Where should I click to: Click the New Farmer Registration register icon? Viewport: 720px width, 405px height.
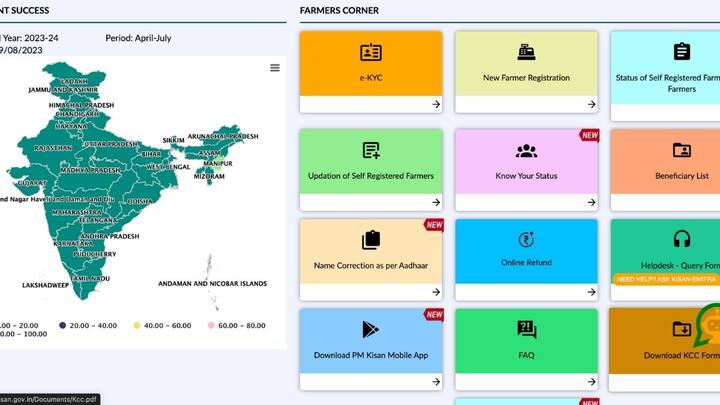coord(526,52)
